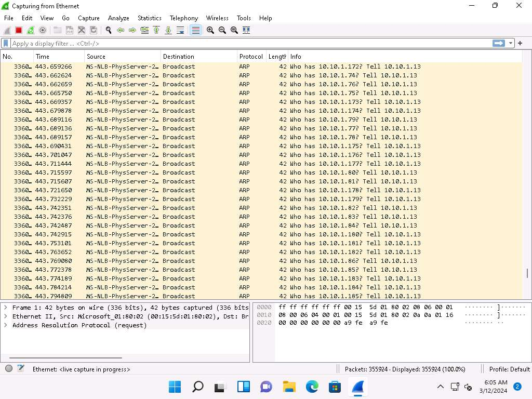
Task: Expand Address Resolution Protocol section
Action: (x=6, y=325)
